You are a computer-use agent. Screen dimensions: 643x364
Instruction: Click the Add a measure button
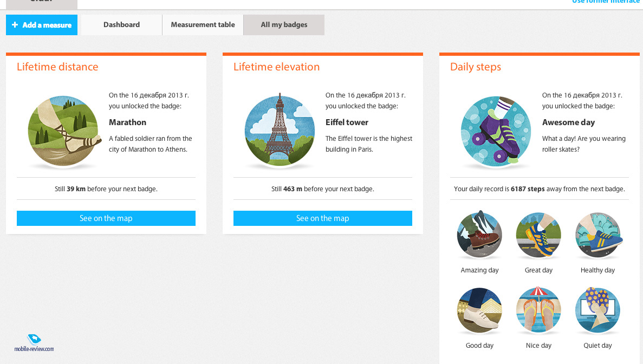[41, 24]
